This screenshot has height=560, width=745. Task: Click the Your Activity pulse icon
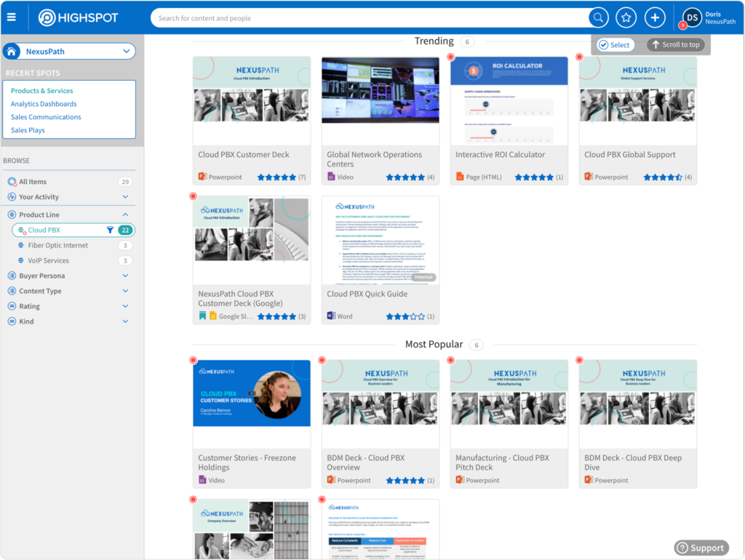coord(12,196)
